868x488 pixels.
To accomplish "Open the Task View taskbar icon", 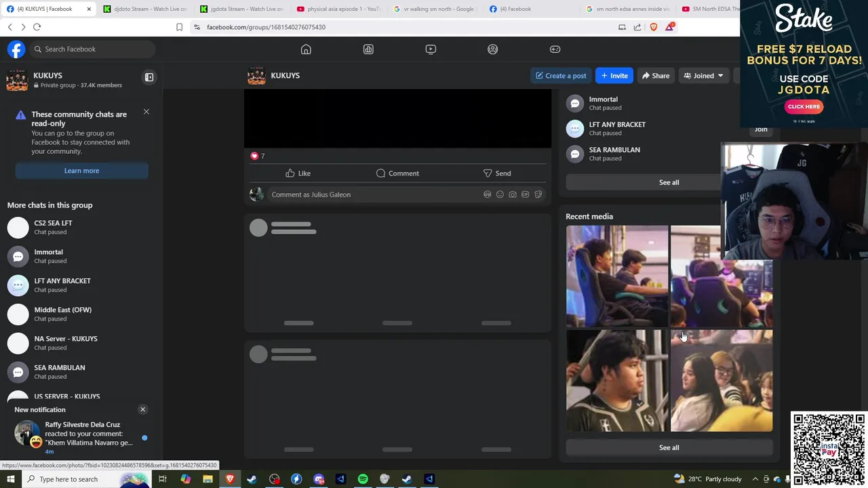I will [x=163, y=479].
